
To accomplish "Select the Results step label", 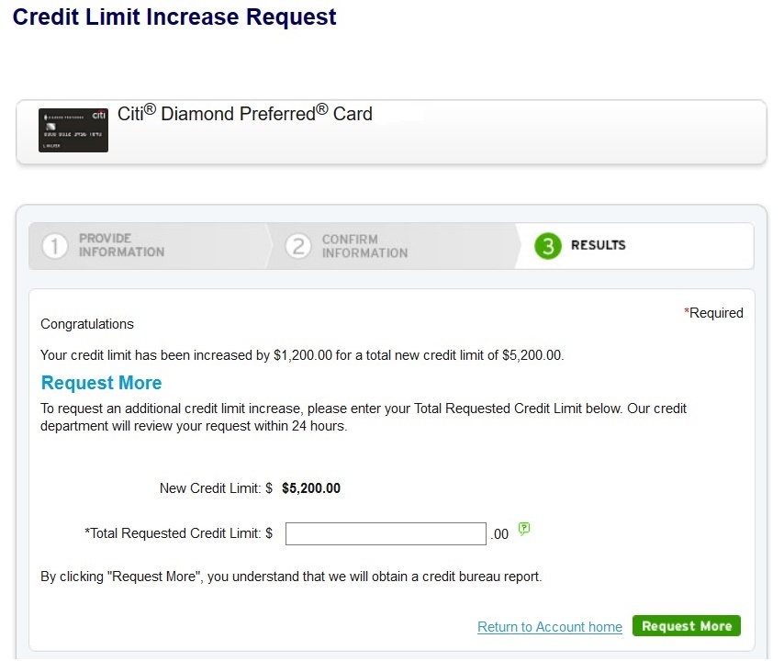I will point(598,245).
